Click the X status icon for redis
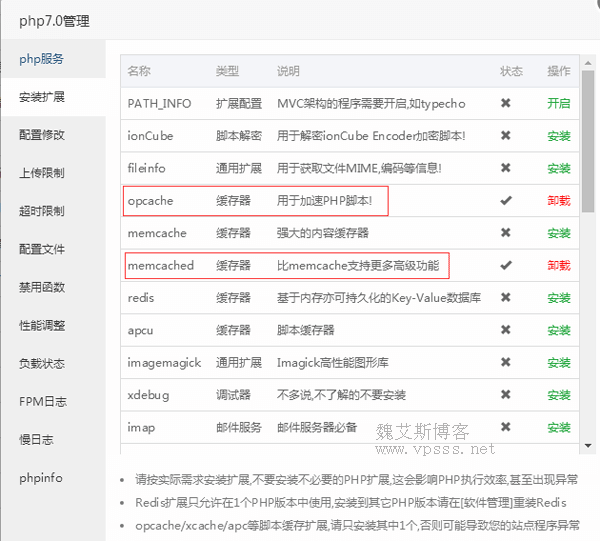Viewport: 600px width, 541px height. [x=506, y=297]
